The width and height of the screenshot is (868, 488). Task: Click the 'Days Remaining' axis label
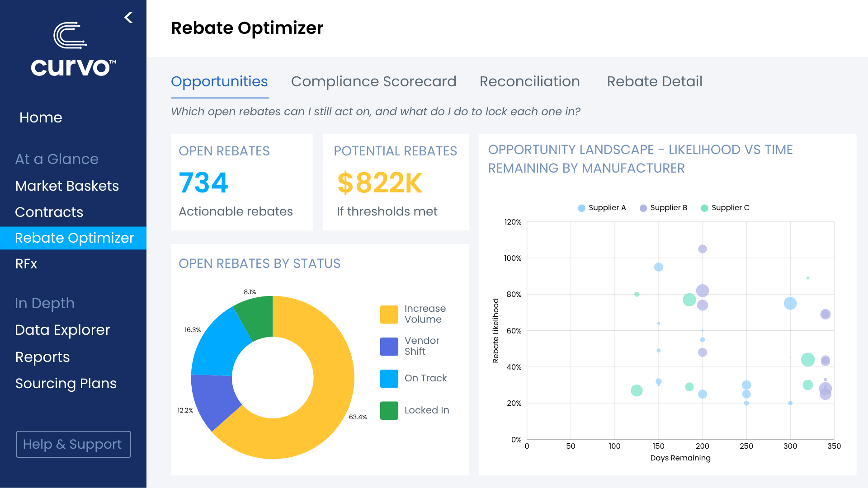tap(680, 458)
